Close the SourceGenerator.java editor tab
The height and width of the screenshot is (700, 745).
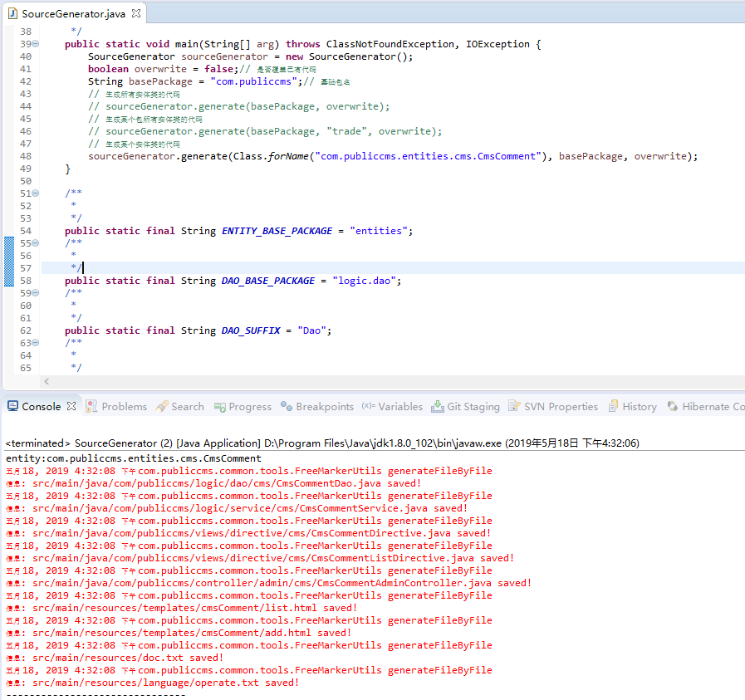[x=136, y=14]
